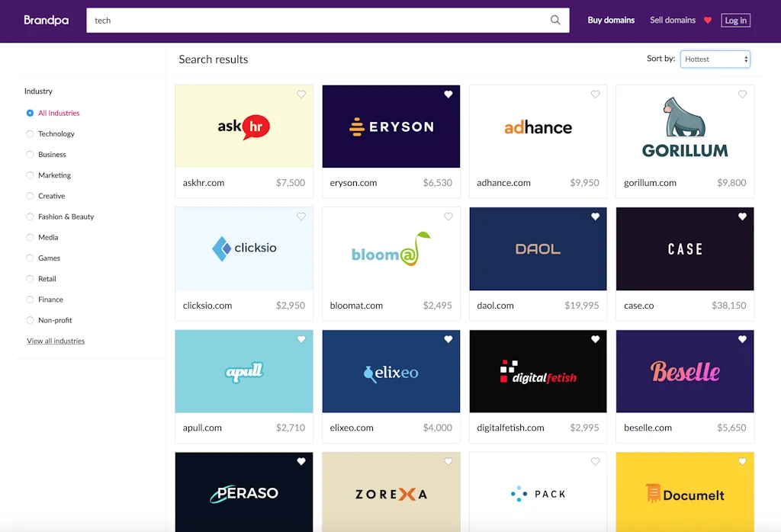
Task: Open the bloomat.com domain link
Action: [x=356, y=306]
